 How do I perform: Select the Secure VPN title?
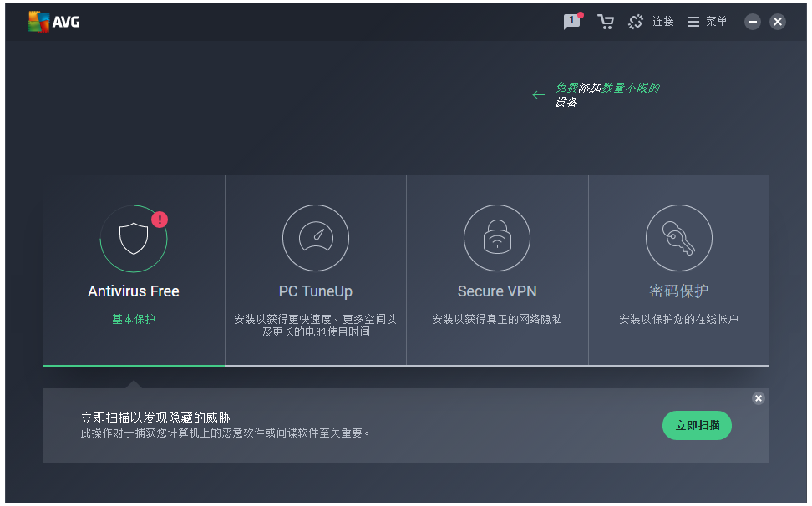pos(497,291)
